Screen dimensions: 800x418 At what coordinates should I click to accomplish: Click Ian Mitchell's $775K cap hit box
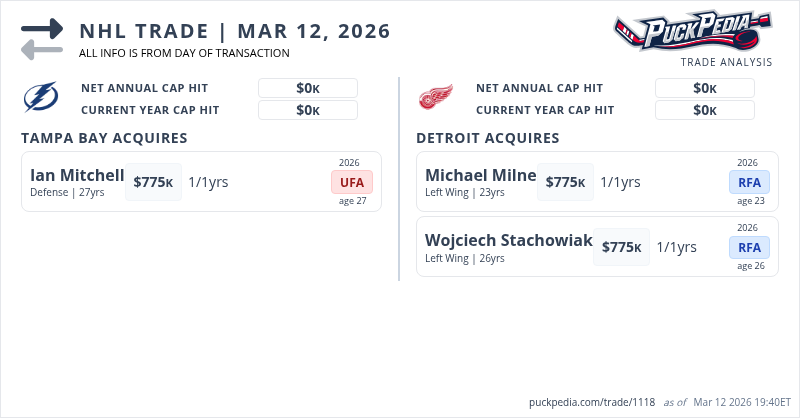click(153, 182)
